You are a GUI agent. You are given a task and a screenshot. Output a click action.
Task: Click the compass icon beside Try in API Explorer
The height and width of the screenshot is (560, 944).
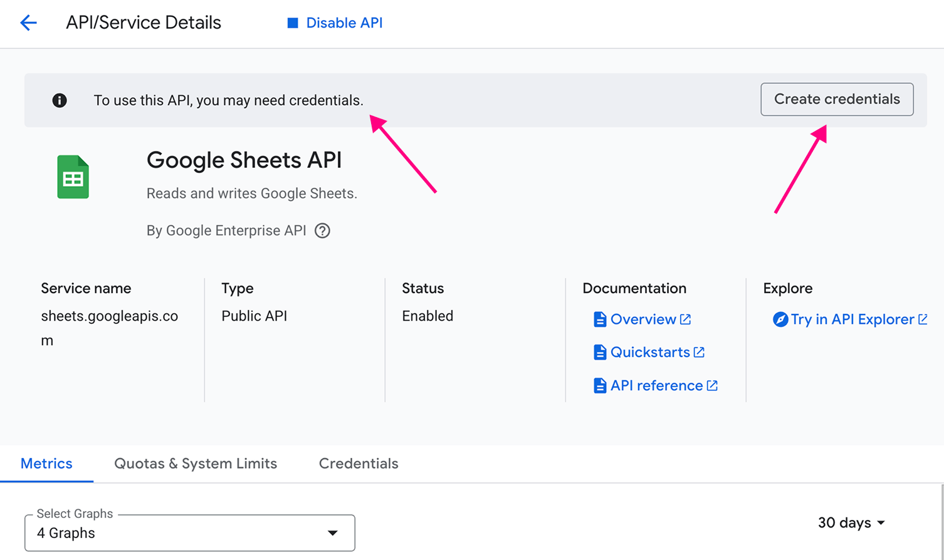coord(780,319)
